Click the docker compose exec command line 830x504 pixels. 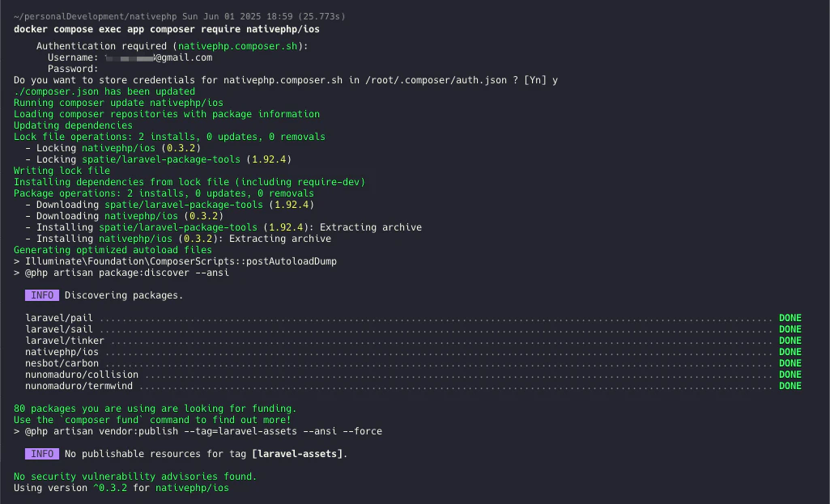(167, 30)
